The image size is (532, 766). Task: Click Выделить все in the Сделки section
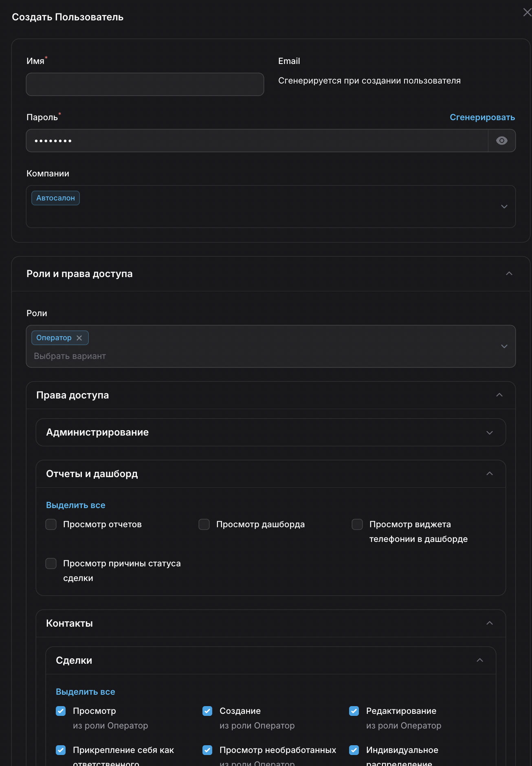pyautogui.click(x=86, y=692)
